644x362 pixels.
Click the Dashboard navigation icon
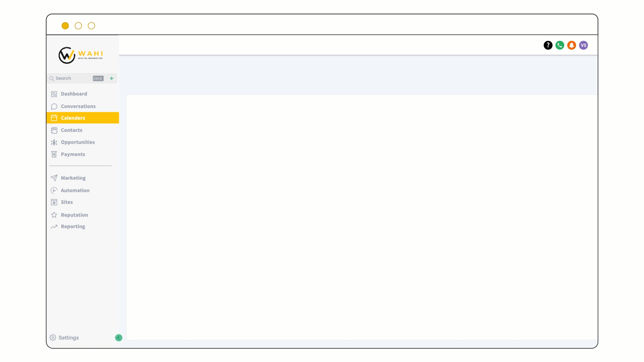click(x=54, y=93)
